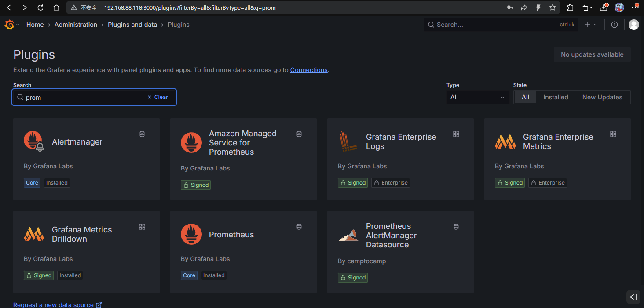644x308 pixels.
Task: Click the Alertmanager plugin logo
Action: point(34,141)
